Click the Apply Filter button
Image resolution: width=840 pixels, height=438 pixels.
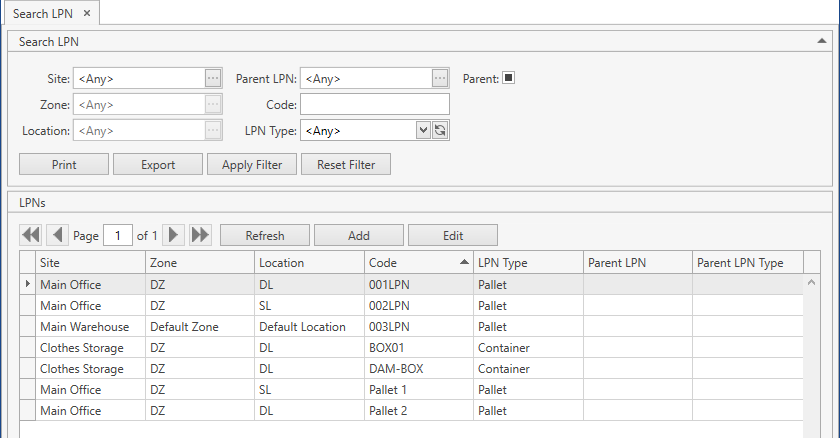click(252, 165)
